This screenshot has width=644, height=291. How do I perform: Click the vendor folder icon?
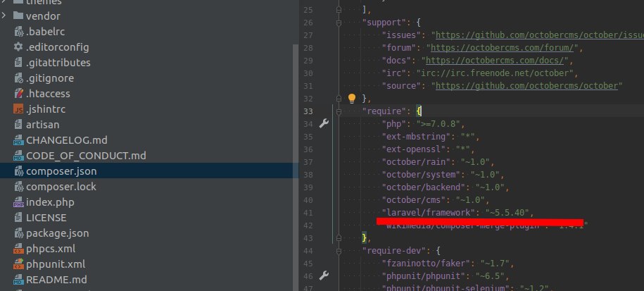coord(18,16)
